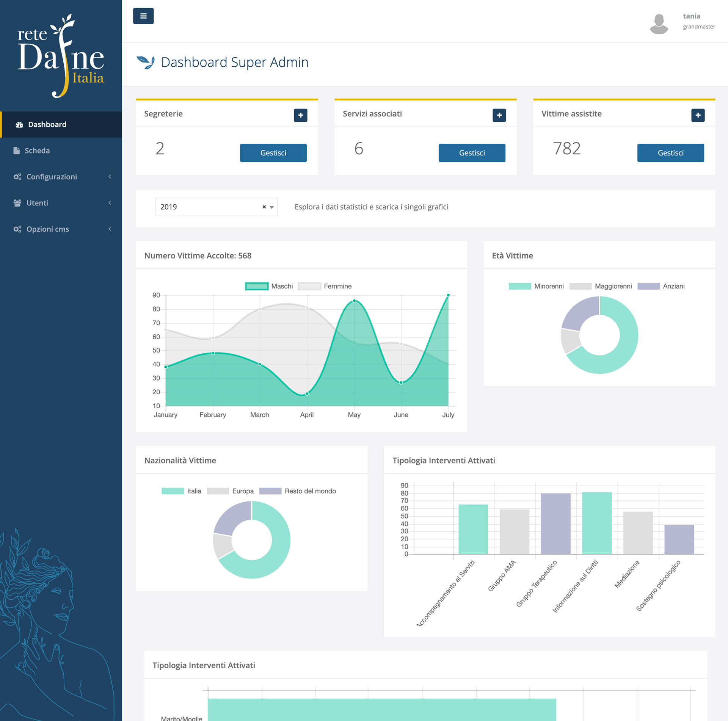Click the Mediazione bar
Image resolution: width=728 pixels, height=721 pixels.
638,533
